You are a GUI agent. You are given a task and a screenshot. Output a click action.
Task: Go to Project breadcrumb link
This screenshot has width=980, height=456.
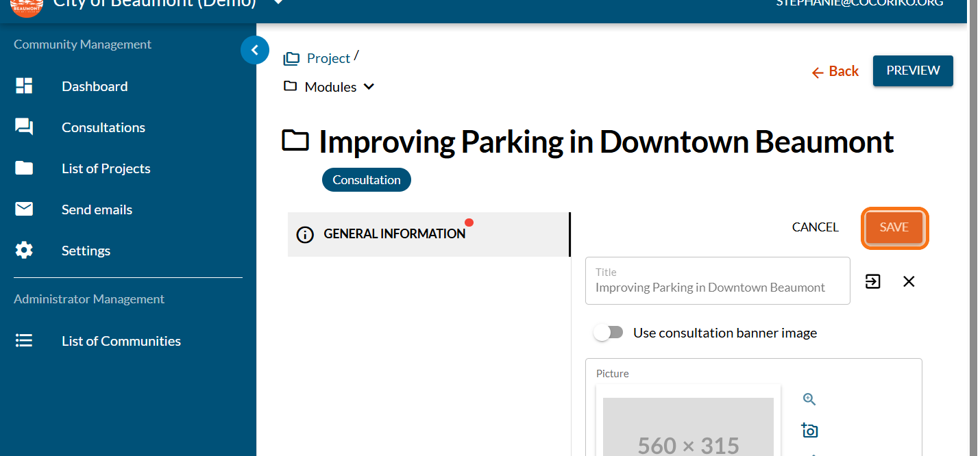pyautogui.click(x=328, y=59)
